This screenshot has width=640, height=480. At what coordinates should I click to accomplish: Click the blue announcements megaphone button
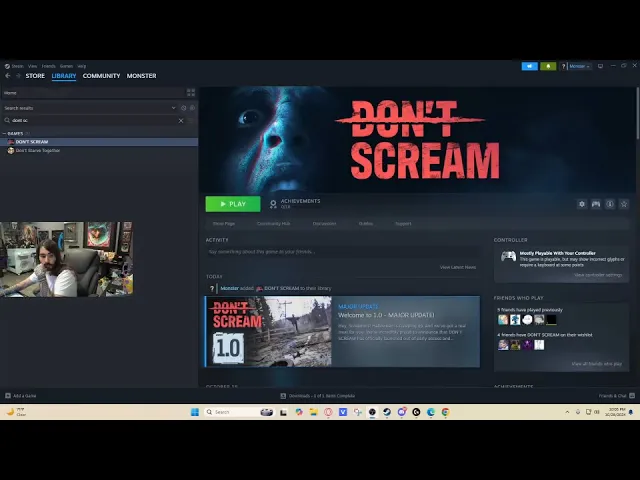pyautogui.click(x=529, y=66)
